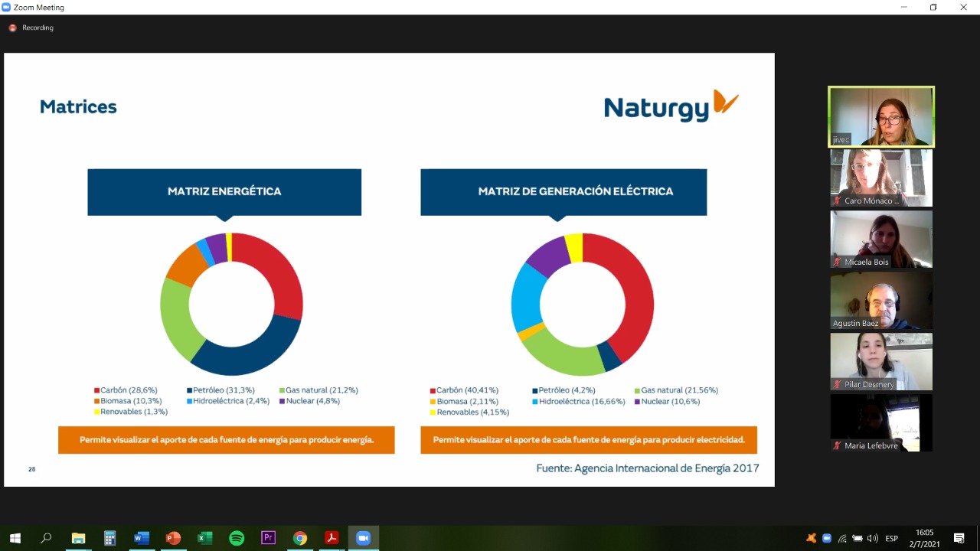Click Maria Lefebvre's video tile
Viewport: 980px width, 551px height.
(881, 422)
